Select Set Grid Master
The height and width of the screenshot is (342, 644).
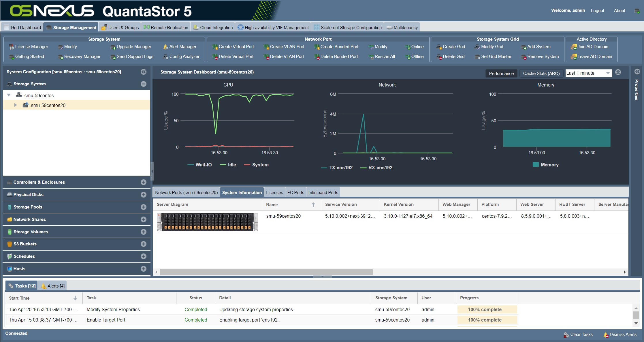[496, 57]
